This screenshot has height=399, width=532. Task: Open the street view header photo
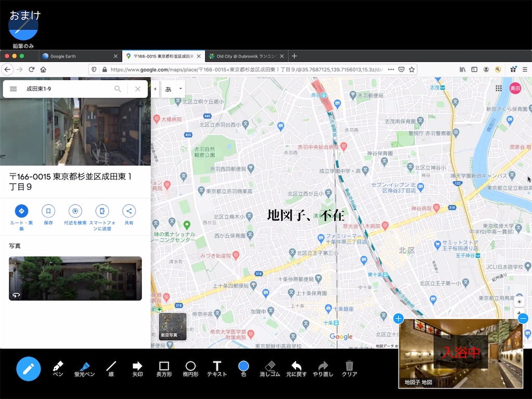[75, 131]
